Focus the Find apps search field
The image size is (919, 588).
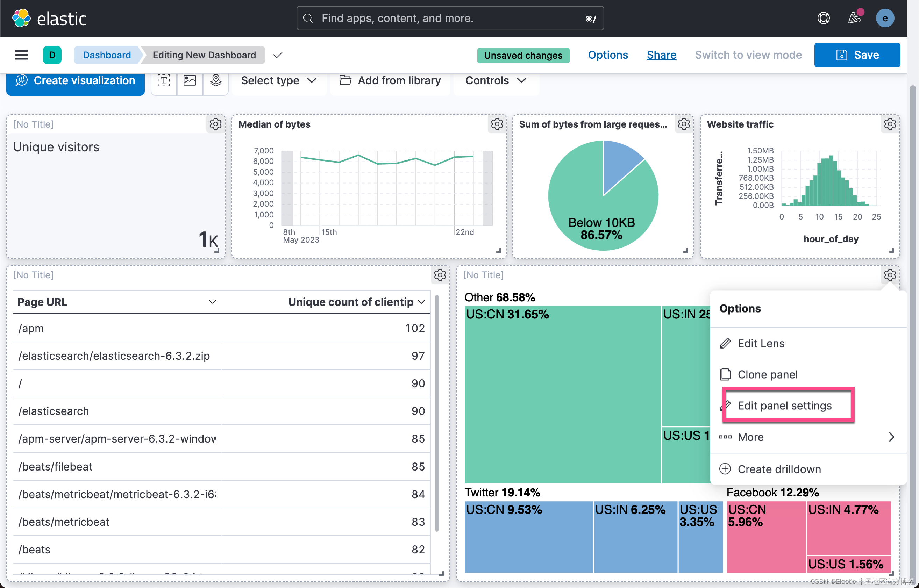pyautogui.click(x=450, y=18)
